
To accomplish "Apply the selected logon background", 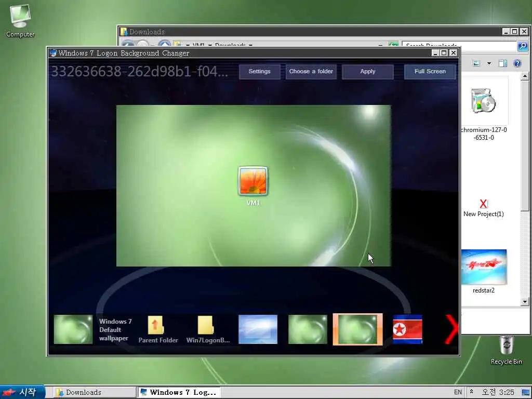I will 368,72.
